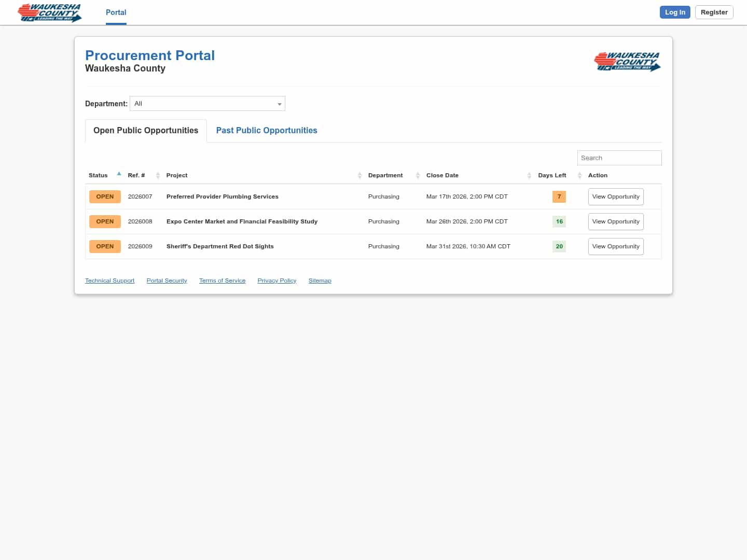This screenshot has width=747, height=560.
Task: Click the Waukesha County logo in the header
Action: click(49, 12)
